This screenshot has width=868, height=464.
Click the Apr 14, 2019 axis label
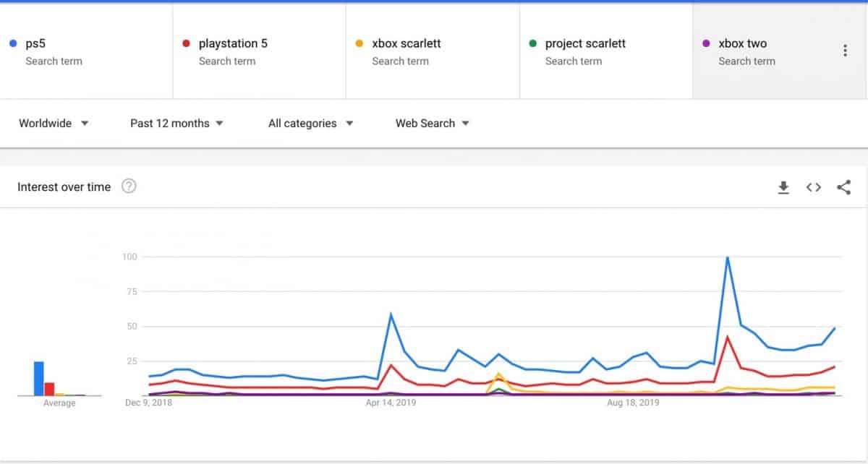click(x=391, y=403)
